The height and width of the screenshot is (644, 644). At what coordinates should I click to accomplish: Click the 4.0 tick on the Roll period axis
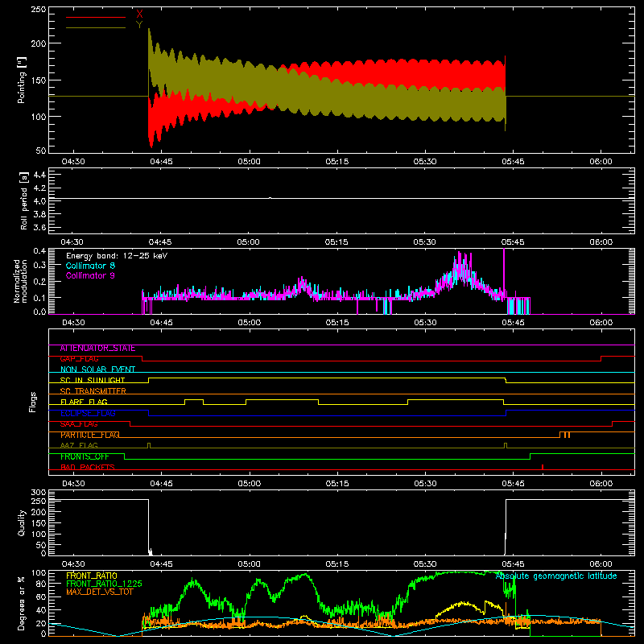click(x=39, y=201)
